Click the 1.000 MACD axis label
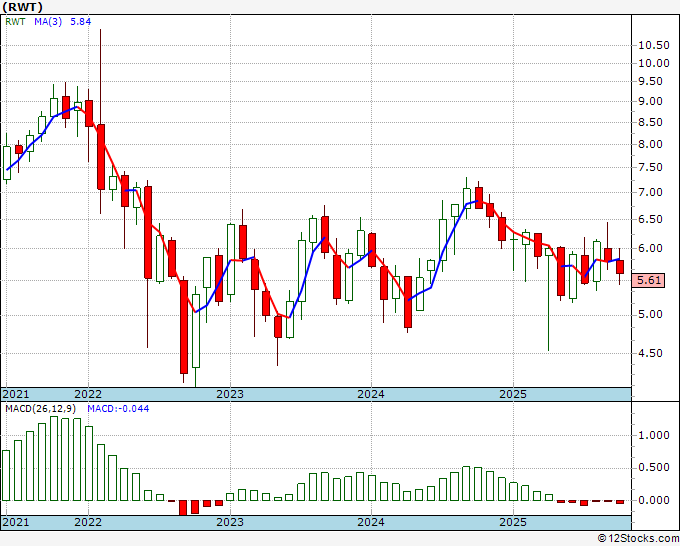 pos(654,435)
